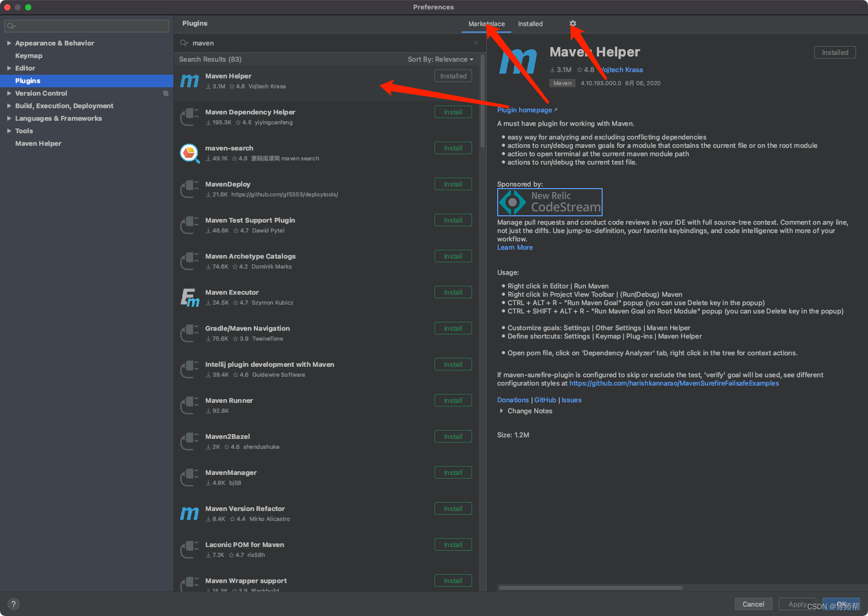Install the Maven2Bazel plugin
This screenshot has width=868, height=616.
click(453, 436)
